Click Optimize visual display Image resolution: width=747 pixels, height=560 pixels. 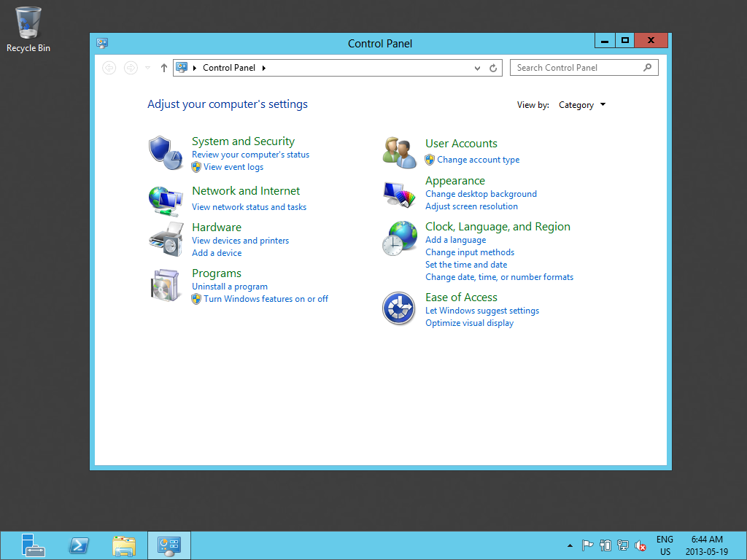point(469,323)
